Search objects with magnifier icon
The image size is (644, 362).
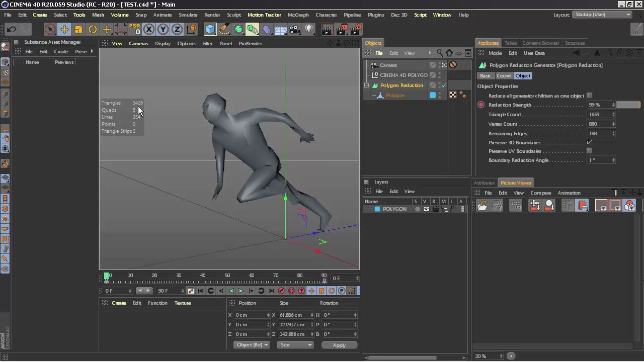(440, 53)
